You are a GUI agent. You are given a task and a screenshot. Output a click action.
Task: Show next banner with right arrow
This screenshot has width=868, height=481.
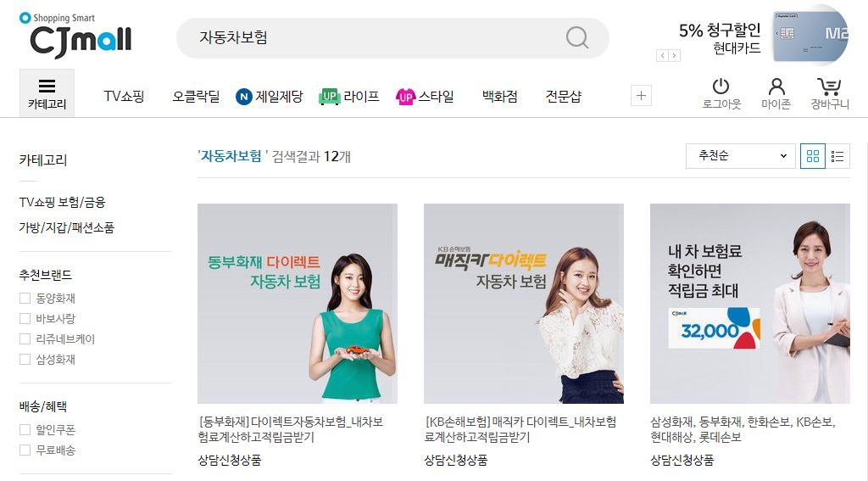(x=674, y=55)
